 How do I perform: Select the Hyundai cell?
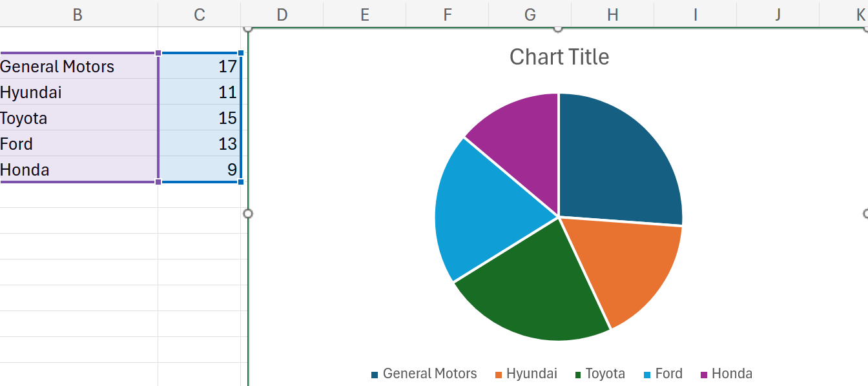coord(79,92)
